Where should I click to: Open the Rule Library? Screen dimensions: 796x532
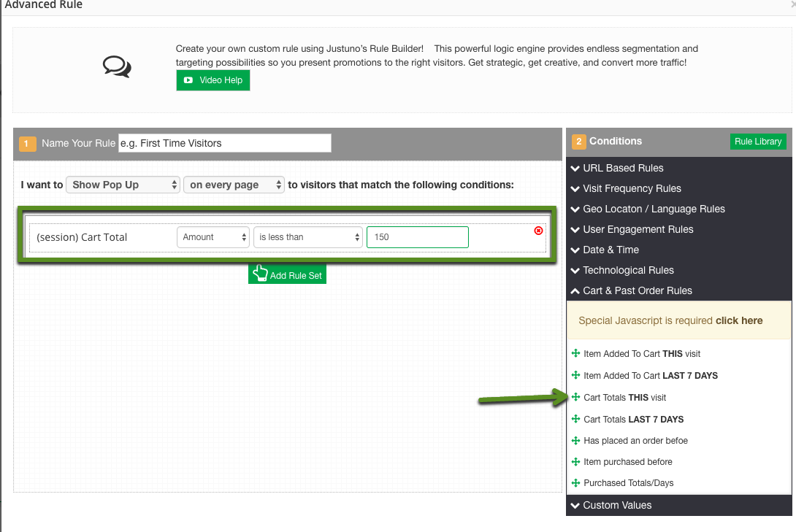tap(758, 142)
